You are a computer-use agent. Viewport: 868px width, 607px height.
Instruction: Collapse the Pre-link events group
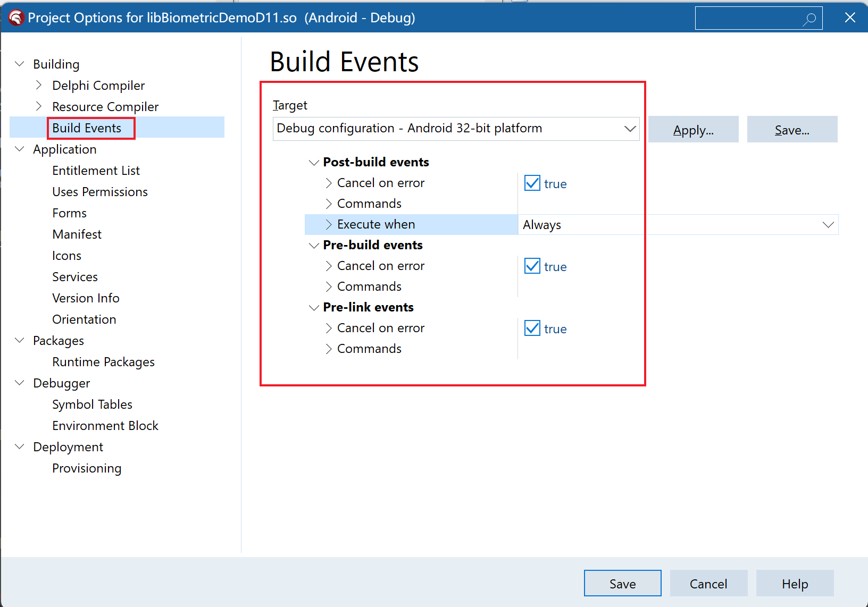(314, 307)
